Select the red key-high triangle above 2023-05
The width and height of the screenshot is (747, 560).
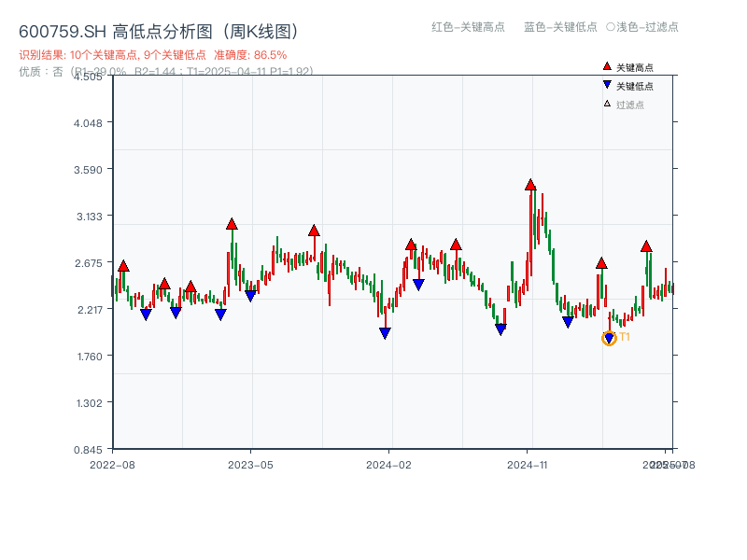(231, 224)
